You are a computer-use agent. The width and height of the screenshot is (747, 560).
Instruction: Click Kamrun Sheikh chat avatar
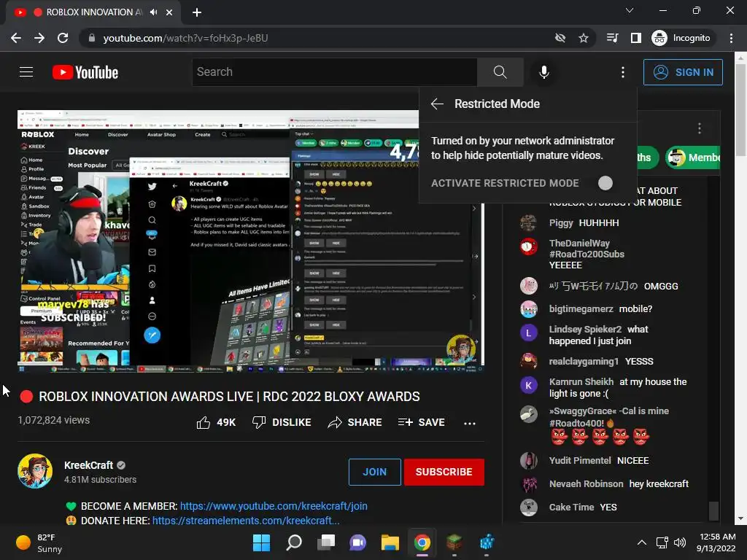pos(528,385)
